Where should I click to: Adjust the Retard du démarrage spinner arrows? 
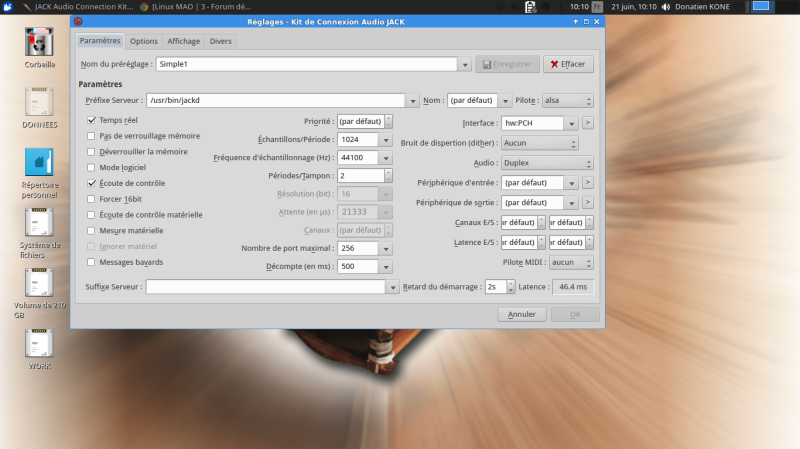(x=511, y=287)
